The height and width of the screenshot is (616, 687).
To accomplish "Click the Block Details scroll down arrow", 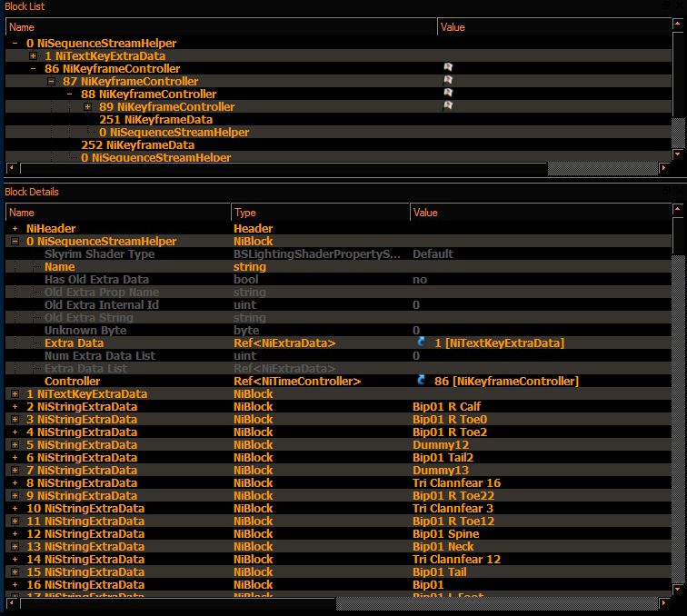I will [677, 590].
